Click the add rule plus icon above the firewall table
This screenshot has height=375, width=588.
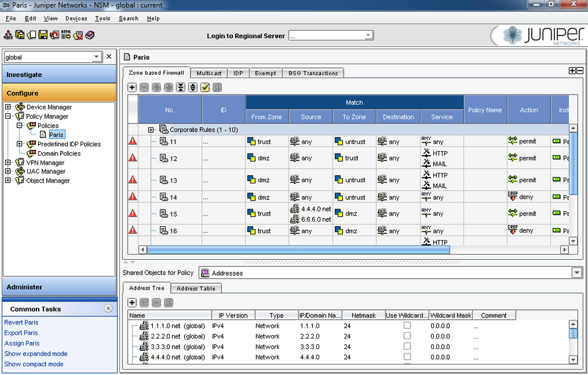coord(132,88)
